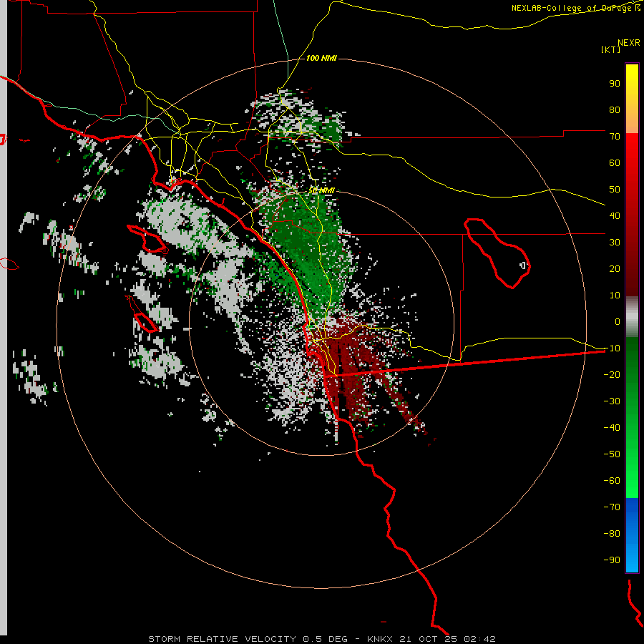Viewport: 644px width, 644px height.
Task: Click the STORM RELATIVE VELOCITY caption text
Action: click(x=222, y=639)
